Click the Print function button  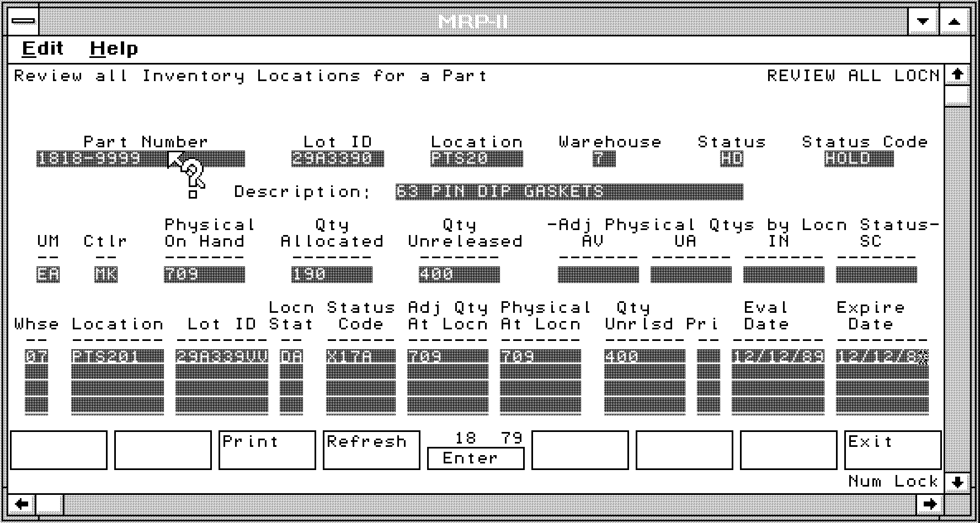pos(267,450)
